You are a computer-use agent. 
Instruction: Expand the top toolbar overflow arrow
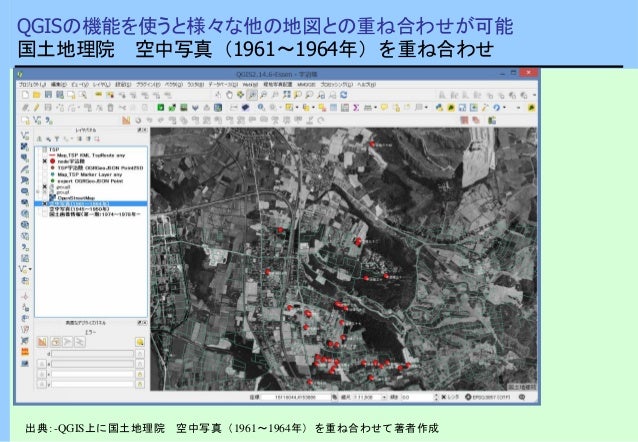534,95
